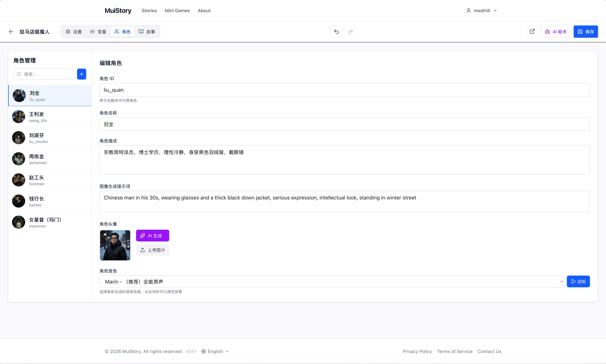Viewport: 606px width, 364px height.
Task: Play voice preview with 试听 button
Action: point(578,282)
